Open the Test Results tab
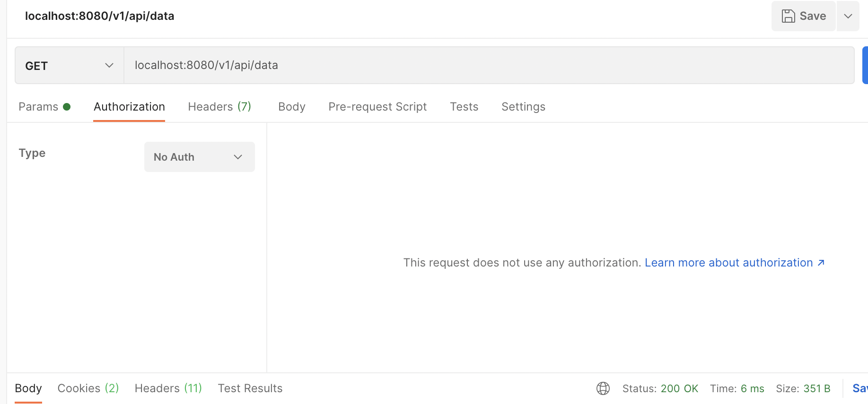Screen dimensions: 868x404 point(250,388)
